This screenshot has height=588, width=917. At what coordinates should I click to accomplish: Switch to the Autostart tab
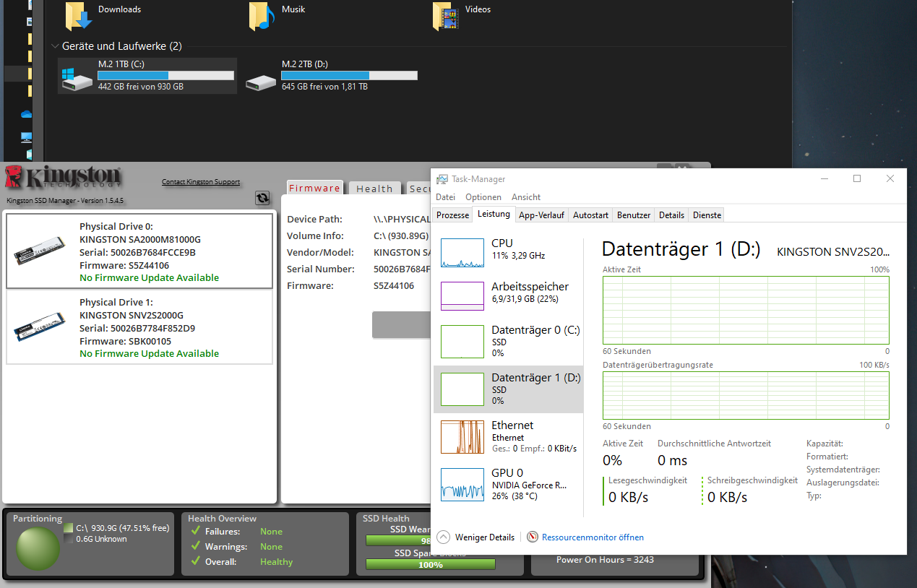coord(590,215)
